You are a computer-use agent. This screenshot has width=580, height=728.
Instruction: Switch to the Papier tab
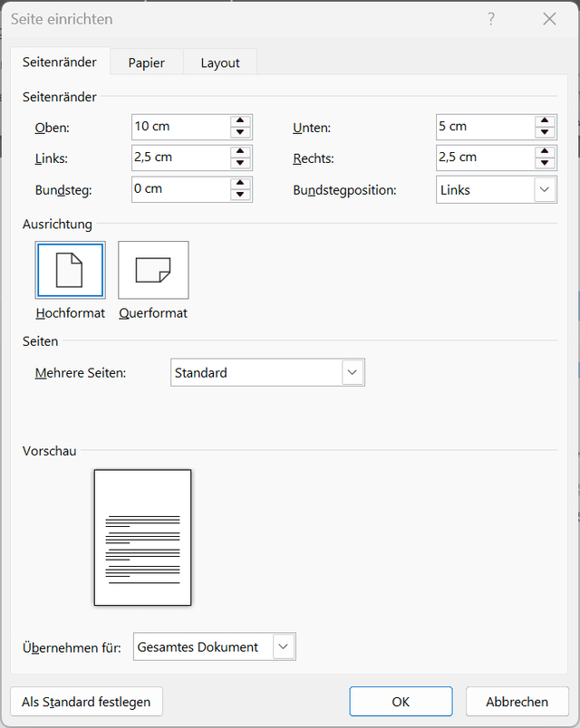tap(147, 62)
